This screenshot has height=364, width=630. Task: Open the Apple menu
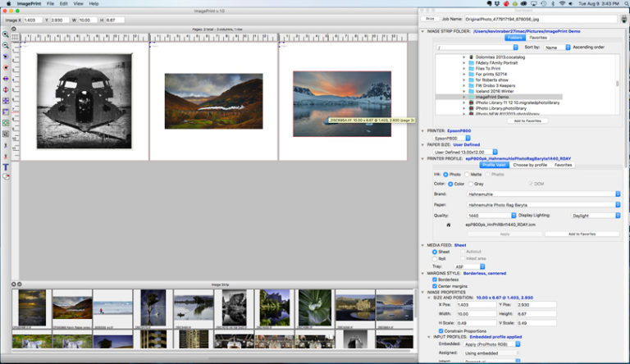(x=8, y=3)
